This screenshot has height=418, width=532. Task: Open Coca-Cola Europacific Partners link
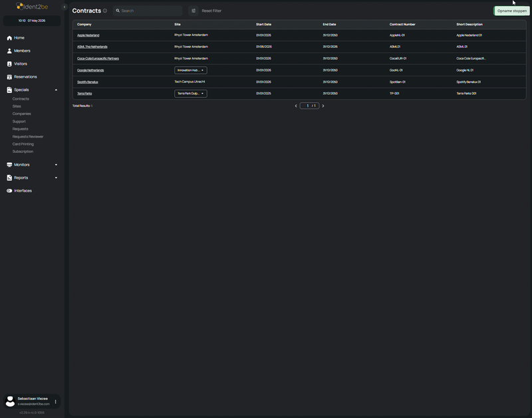(98, 58)
